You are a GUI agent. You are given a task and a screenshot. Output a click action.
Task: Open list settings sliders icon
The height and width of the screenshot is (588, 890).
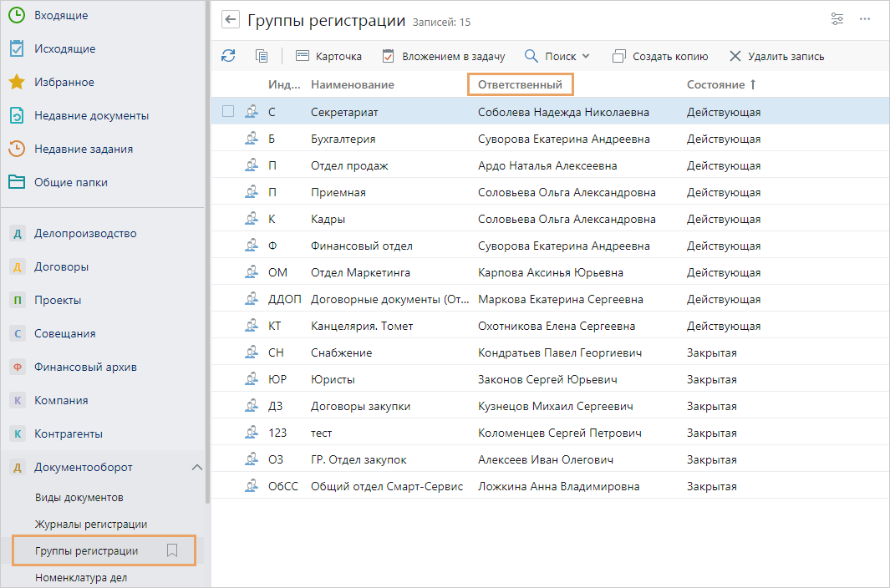837,19
